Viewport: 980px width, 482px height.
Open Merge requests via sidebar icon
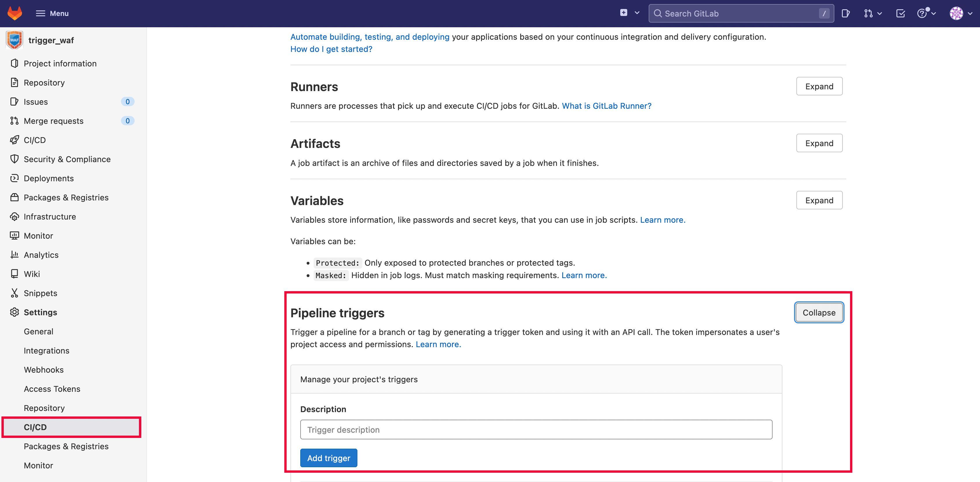click(14, 121)
